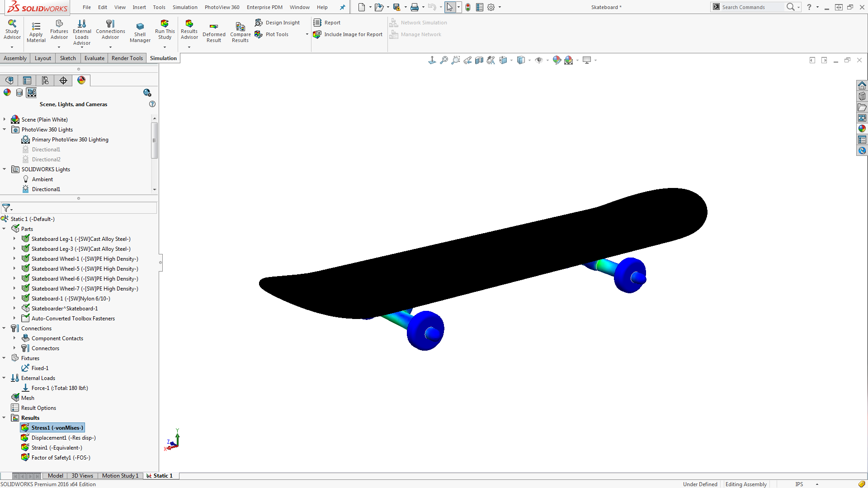The image size is (868, 488).
Task: Switch to the Evaluate tab
Action: pyautogui.click(x=94, y=58)
